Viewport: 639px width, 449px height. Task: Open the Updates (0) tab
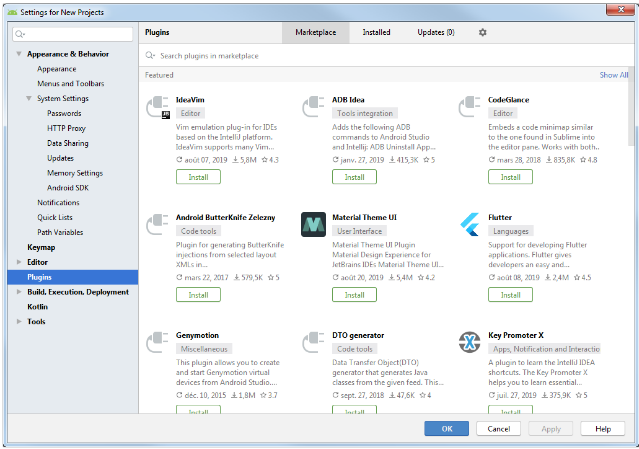click(435, 32)
